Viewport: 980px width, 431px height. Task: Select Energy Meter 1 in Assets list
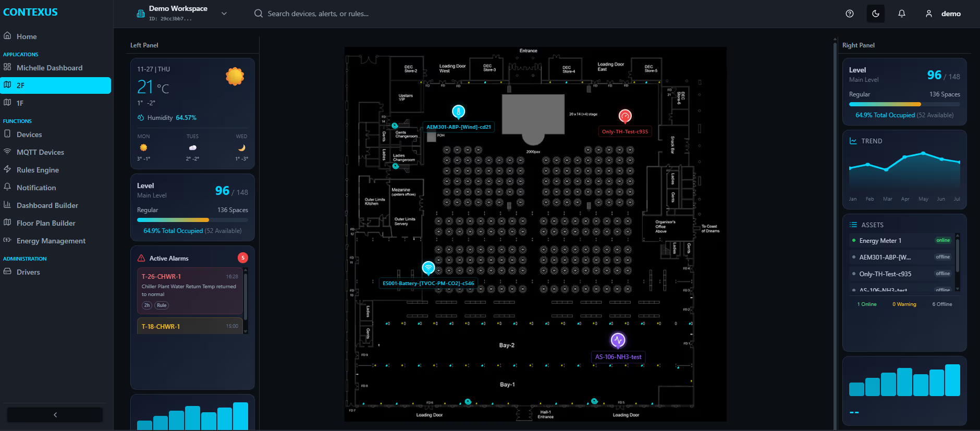[x=880, y=241]
